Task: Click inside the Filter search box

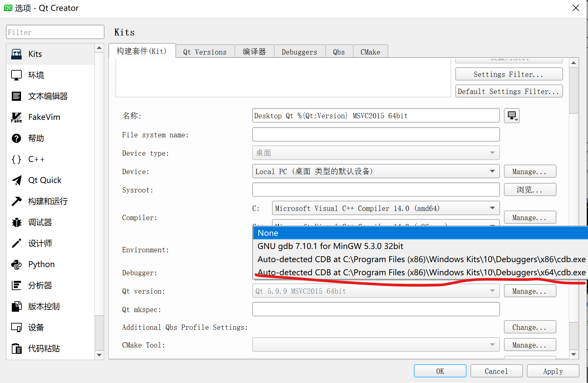Action: click(55, 32)
